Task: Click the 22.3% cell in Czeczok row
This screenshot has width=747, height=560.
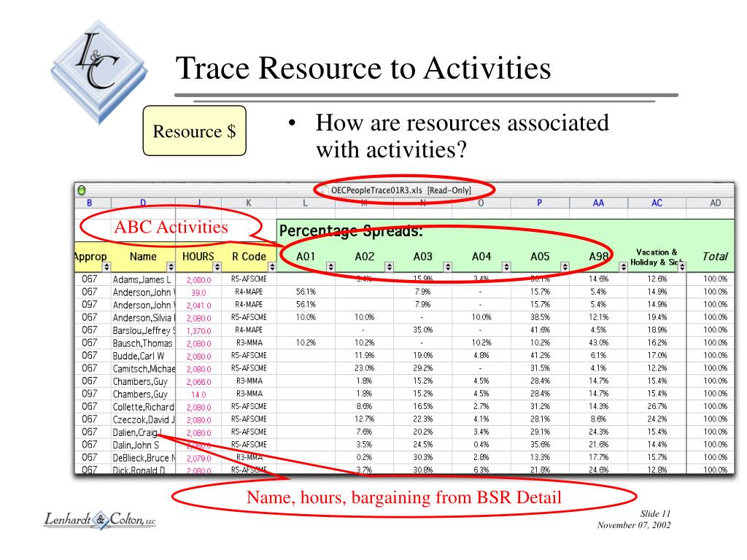Action: click(422, 419)
